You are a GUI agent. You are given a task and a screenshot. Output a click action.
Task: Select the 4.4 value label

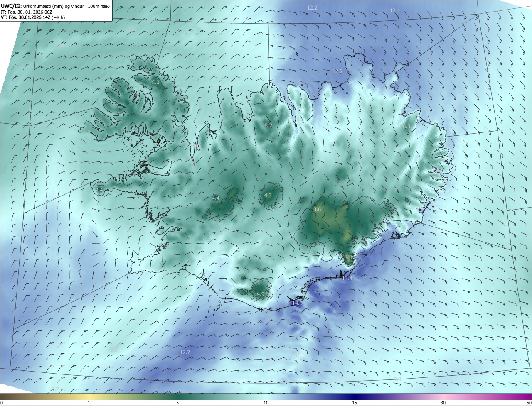tap(216, 198)
